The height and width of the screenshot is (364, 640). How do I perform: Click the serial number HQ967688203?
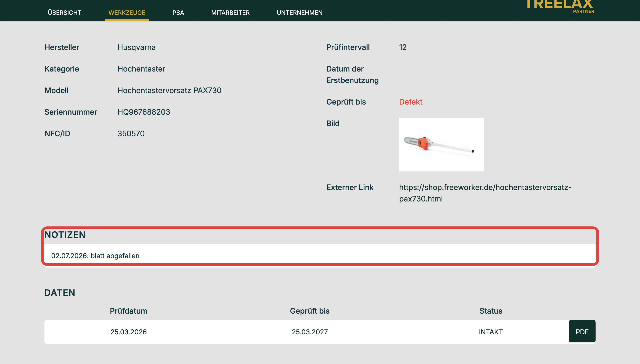(144, 112)
